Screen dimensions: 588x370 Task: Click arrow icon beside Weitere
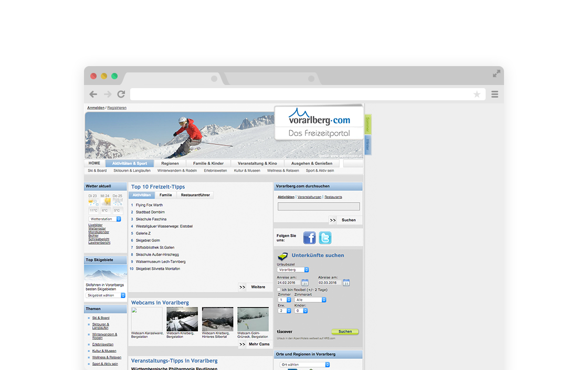[242, 287]
